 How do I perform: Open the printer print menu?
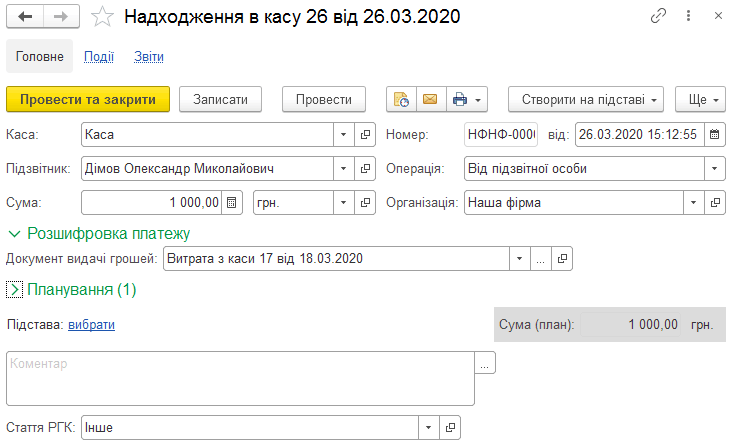click(467, 99)
